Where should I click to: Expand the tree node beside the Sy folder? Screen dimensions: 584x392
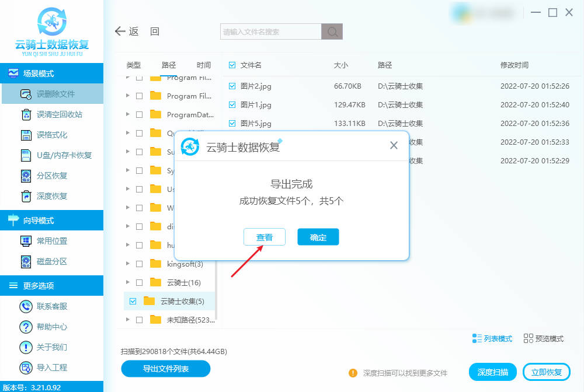pos(128,170)
